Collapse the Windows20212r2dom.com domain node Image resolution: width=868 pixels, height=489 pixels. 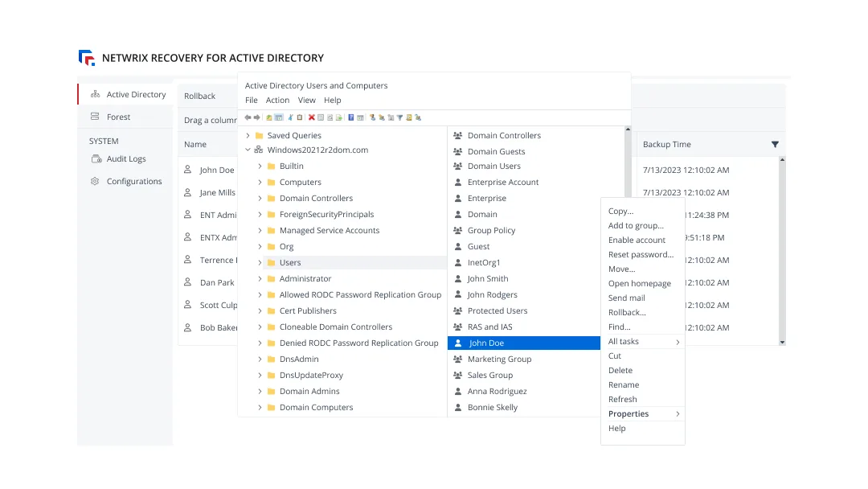pyautogui.click(x=248, y=150)
